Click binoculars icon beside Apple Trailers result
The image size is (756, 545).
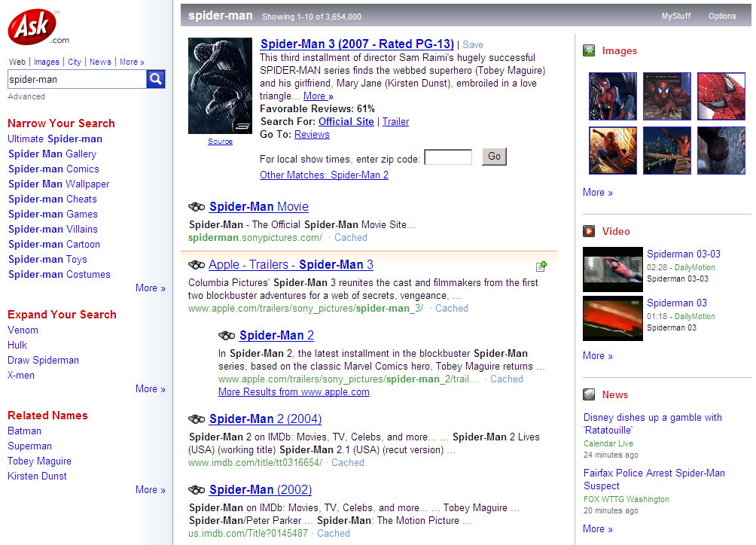(197, 264)
